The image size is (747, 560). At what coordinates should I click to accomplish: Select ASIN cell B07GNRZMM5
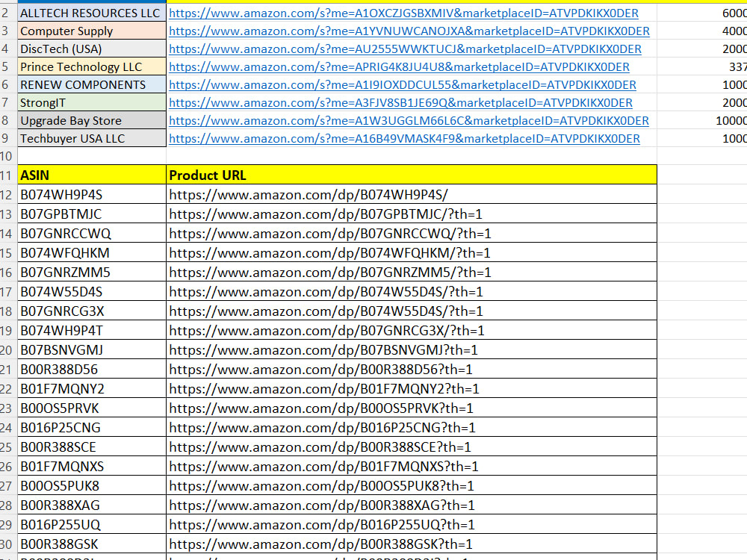point(92,273)
